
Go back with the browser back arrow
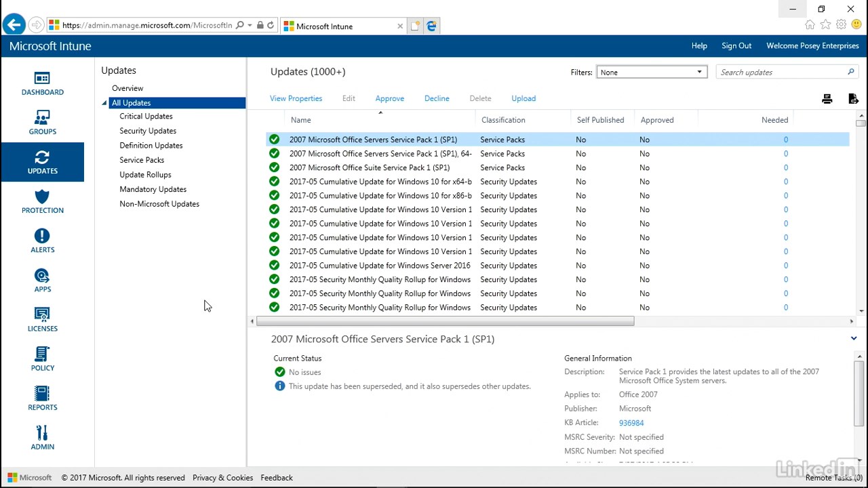click(x=14, y=25)
